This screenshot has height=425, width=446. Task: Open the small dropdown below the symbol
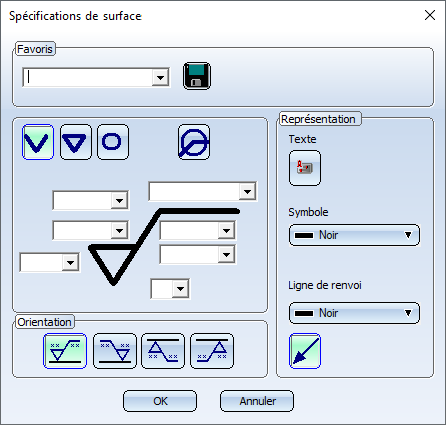pos(180,289)
